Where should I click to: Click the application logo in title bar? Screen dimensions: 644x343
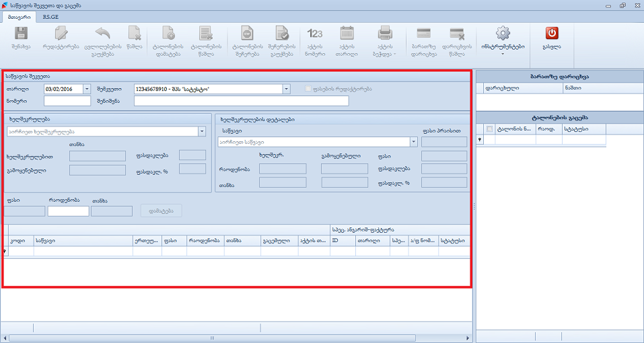(x=5, y=5)
